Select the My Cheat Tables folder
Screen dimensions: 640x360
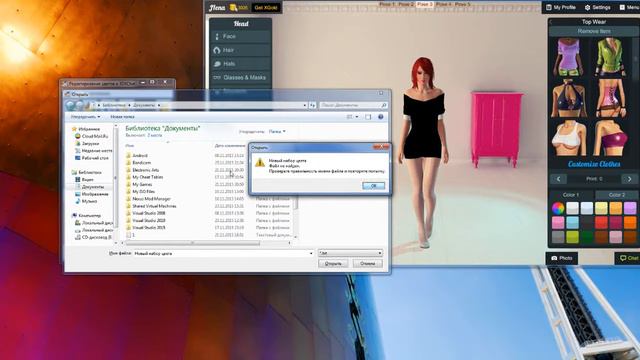[x=147, y=177]
